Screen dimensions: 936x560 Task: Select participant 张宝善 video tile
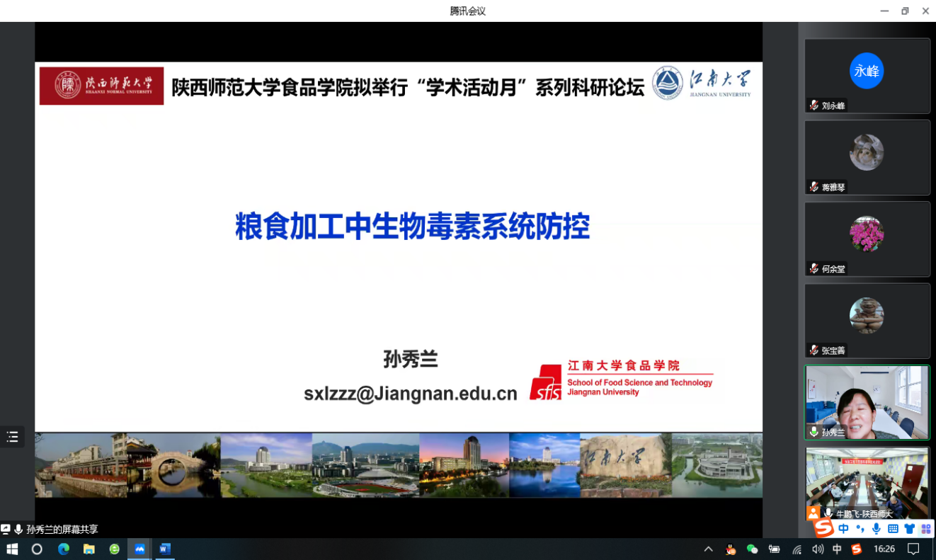tap(867, 321)
